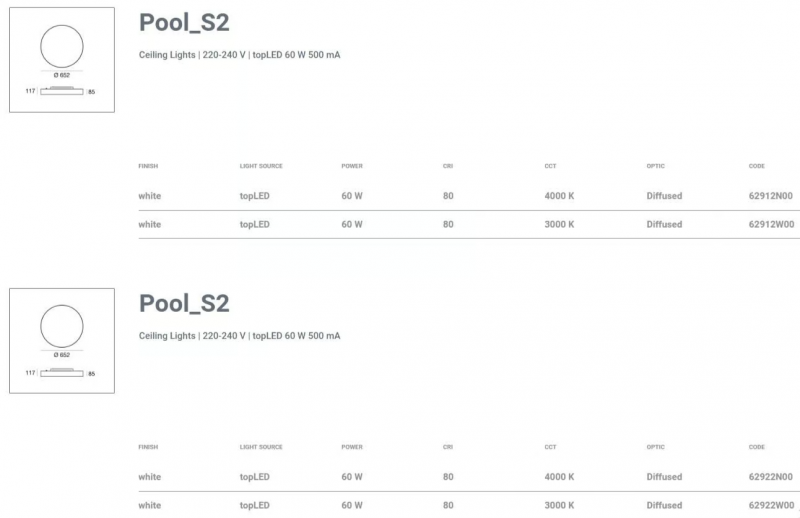Click the first Pool_S2 product heading
Image resolution: width=800 pixels, height=518 pixels.
point(184,23)
